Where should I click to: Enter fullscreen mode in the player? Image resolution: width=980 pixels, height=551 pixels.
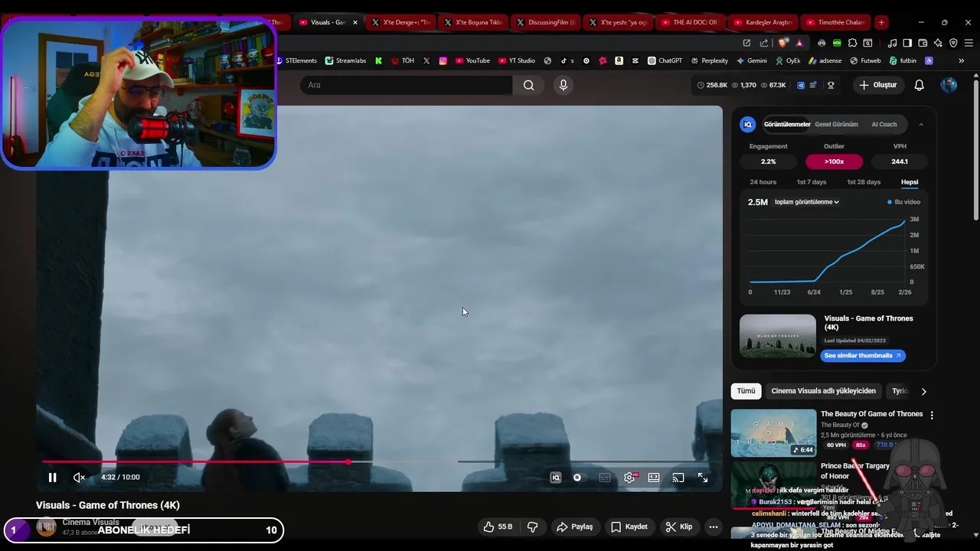coord(703,478)
